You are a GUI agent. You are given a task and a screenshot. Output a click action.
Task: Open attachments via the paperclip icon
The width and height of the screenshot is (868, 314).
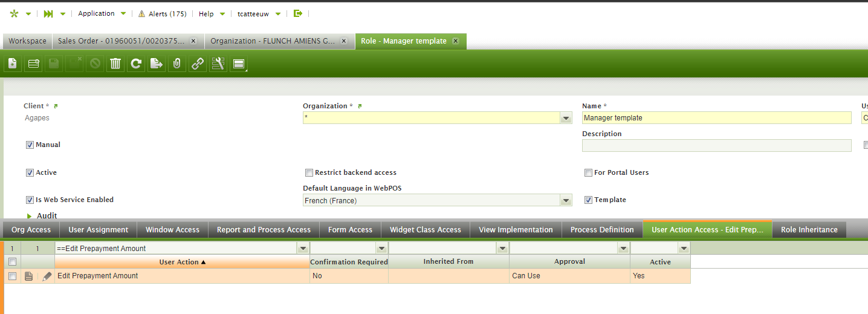point(177,64)
